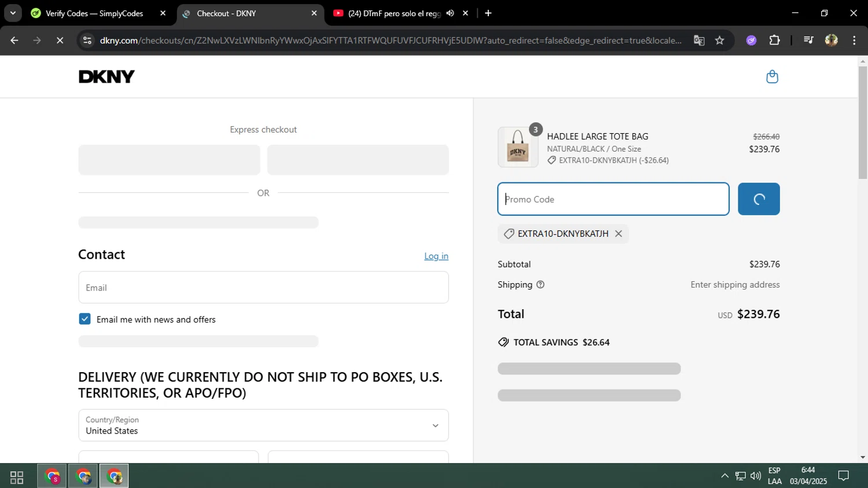Click the translate page icon
Screen dimensions: 868x488
click(x=699, y=41)
